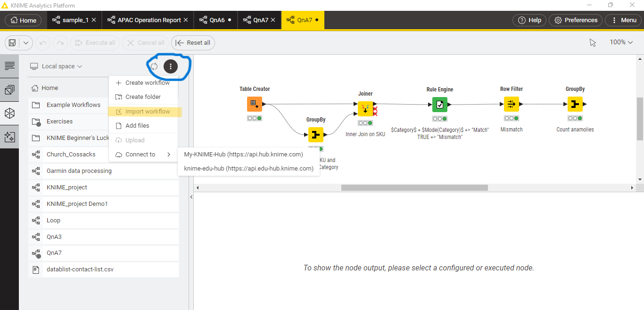Click the refresh space explorer icon

click(154, 66)
